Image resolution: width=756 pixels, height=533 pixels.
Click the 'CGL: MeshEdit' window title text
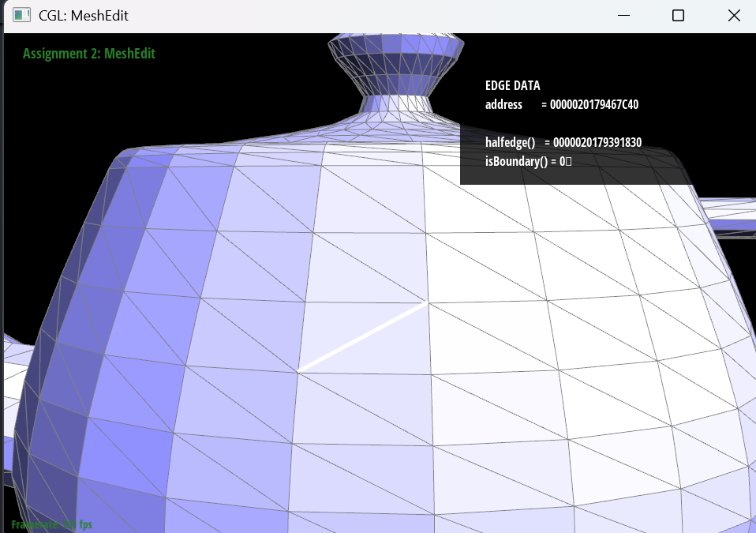[x=84, y=16]
